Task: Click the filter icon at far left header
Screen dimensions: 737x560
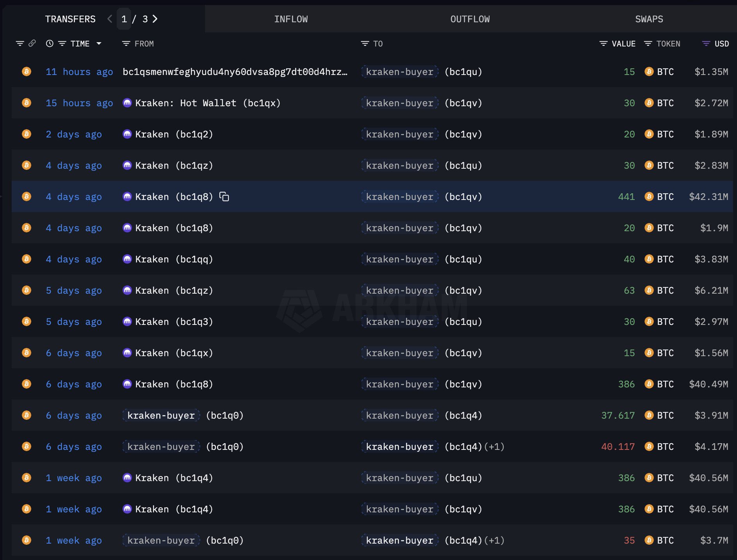Action: 20,44
